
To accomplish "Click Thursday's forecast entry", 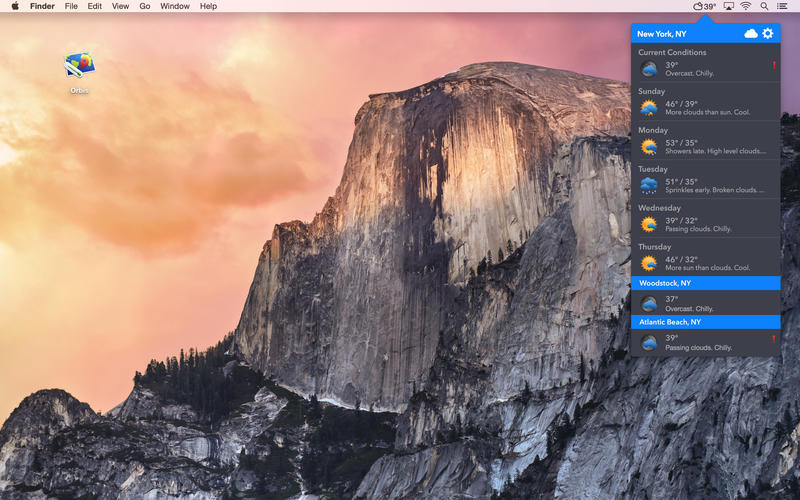I will pyautogui.click(x=705, y=258).
